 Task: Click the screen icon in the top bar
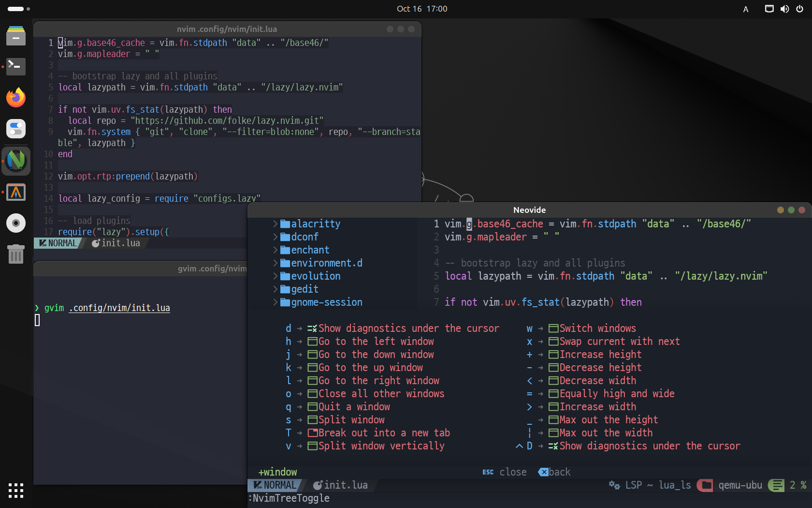(769, 9)
